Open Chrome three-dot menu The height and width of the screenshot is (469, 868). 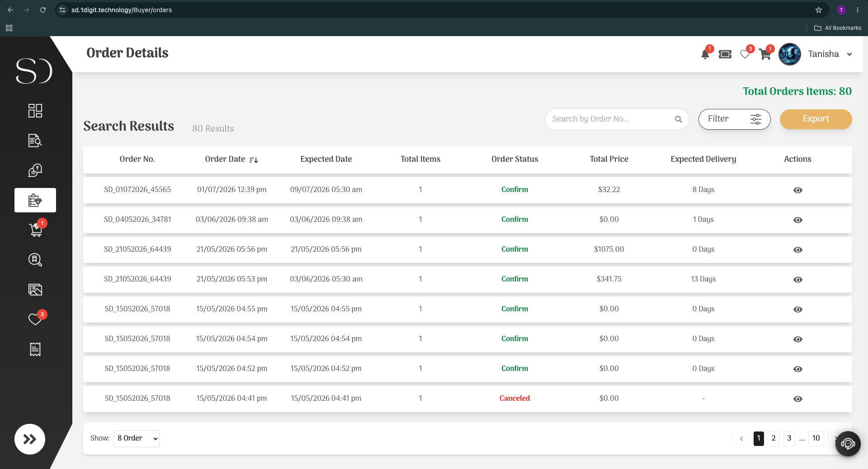click(x=858, y=10)
